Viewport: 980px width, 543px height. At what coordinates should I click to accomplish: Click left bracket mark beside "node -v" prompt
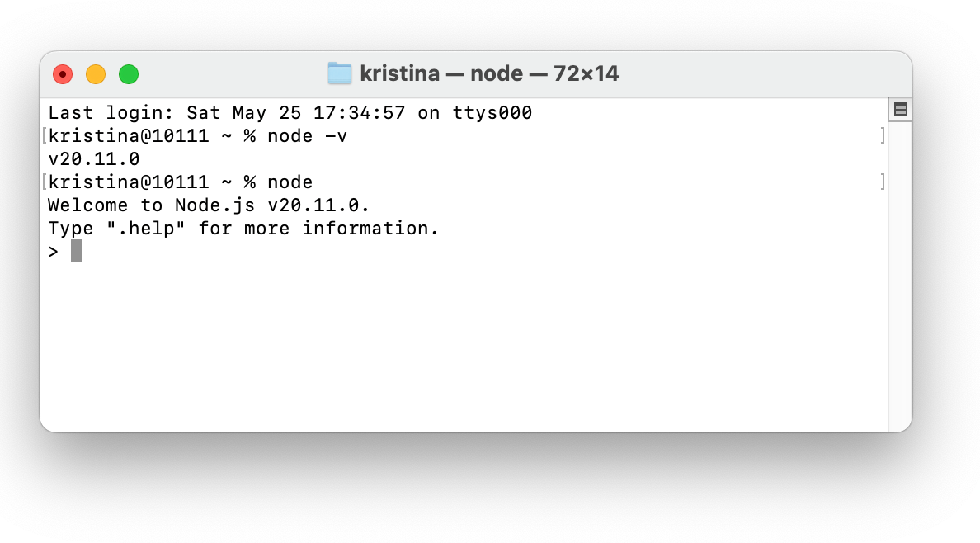[44, 136]
